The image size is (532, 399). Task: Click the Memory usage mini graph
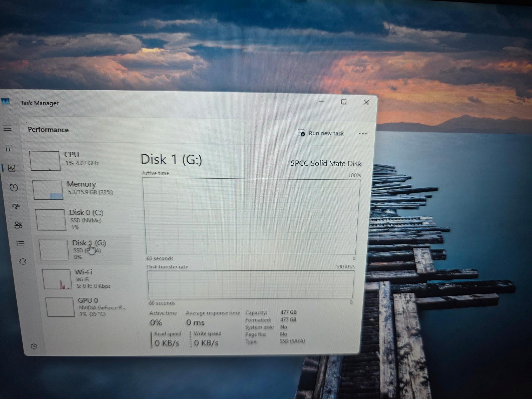click(48, 190)
